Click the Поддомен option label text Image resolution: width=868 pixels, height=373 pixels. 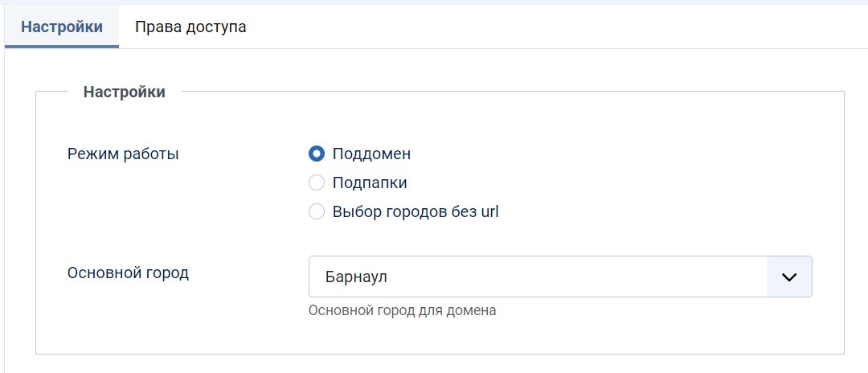[x=371, y=154]
